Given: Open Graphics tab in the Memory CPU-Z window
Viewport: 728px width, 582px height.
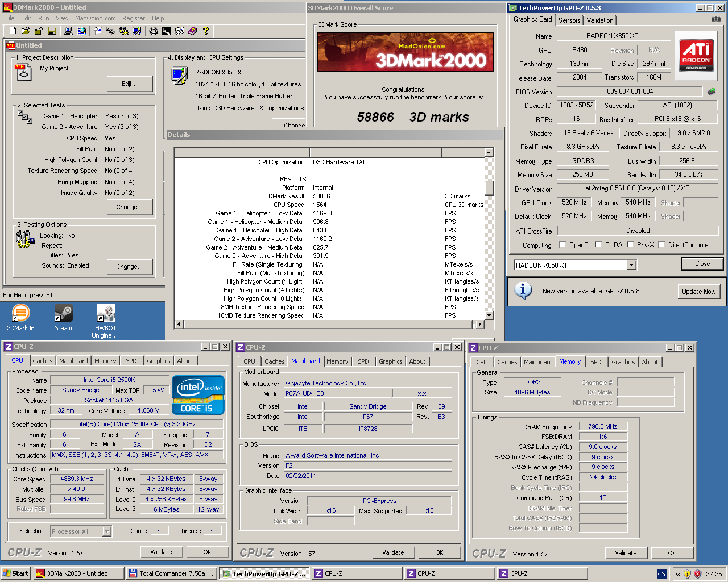Looking at the screenshot, I should (623, 362).
